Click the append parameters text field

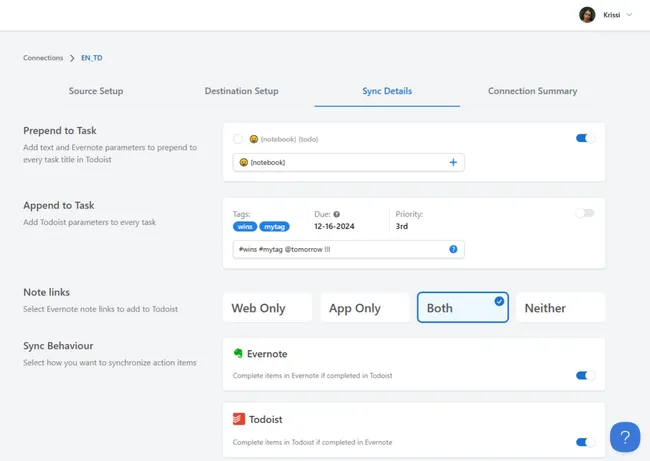(340, 249)
